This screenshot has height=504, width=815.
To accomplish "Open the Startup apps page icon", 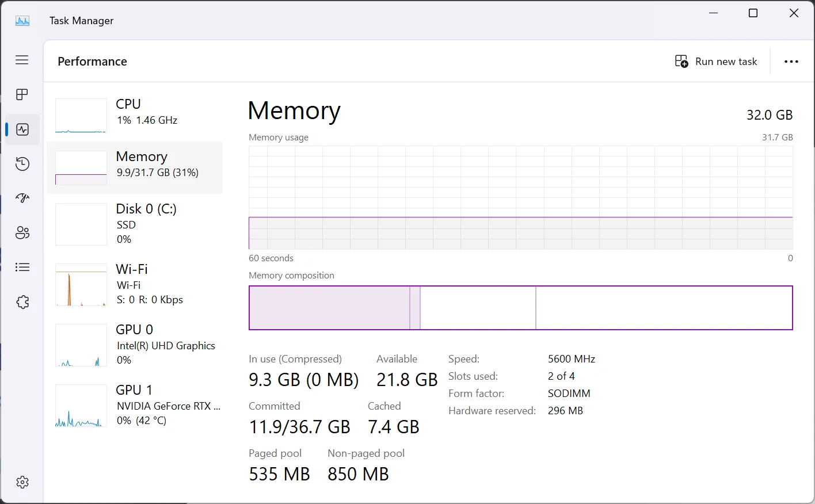I will 22,198.
